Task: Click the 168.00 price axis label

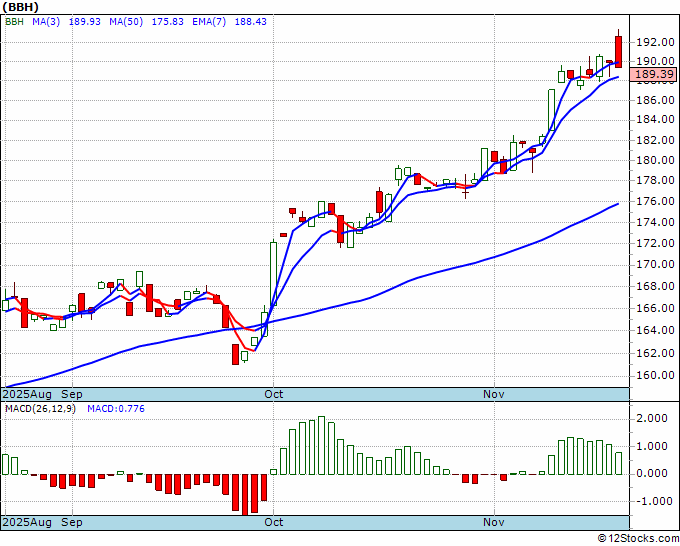Action: (x=655, y=286)
